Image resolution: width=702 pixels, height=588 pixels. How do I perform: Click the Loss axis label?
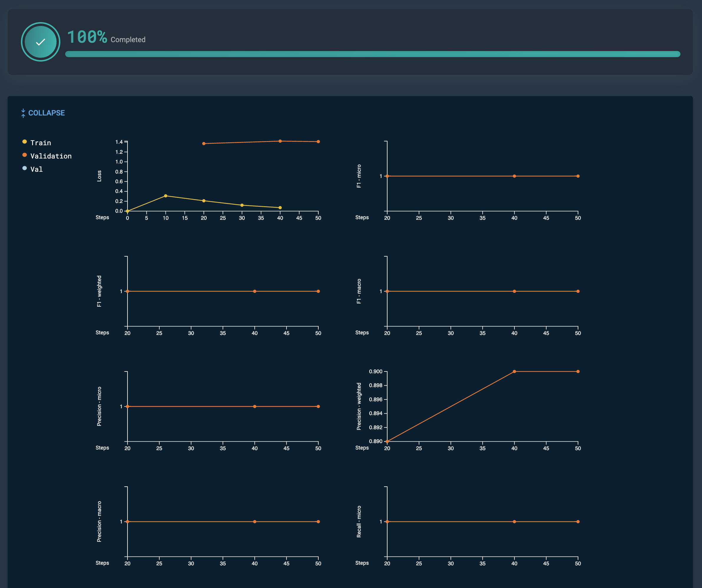[x=99, y=176]
